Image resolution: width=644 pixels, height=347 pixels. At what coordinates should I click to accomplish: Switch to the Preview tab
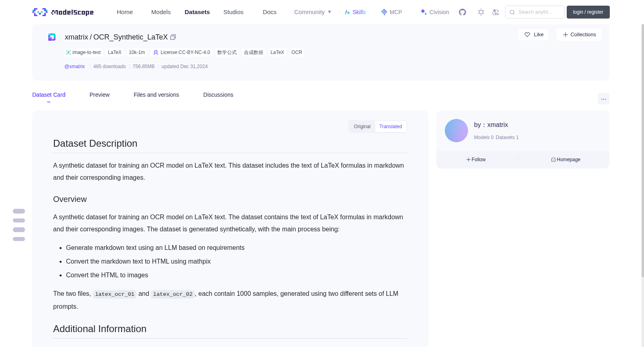[x=99, y=95]
